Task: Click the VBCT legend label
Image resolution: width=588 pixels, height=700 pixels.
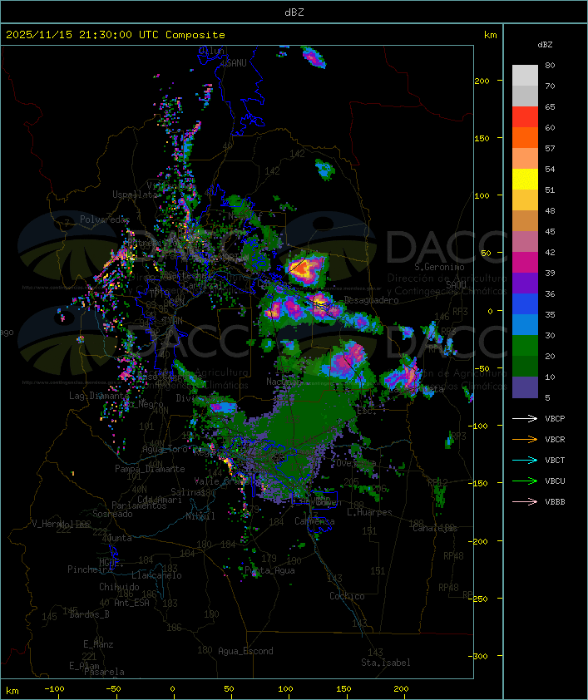Action: click(x=555, y=461)
